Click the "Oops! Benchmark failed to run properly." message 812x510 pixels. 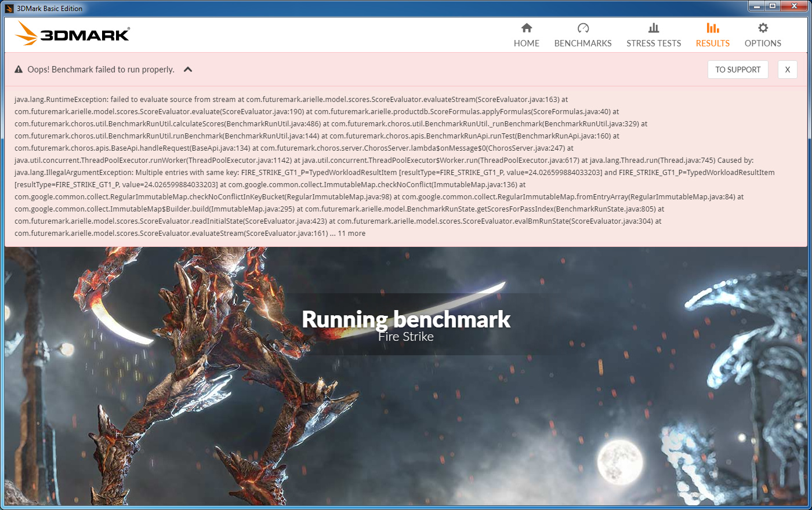click(x=101, y=70)
